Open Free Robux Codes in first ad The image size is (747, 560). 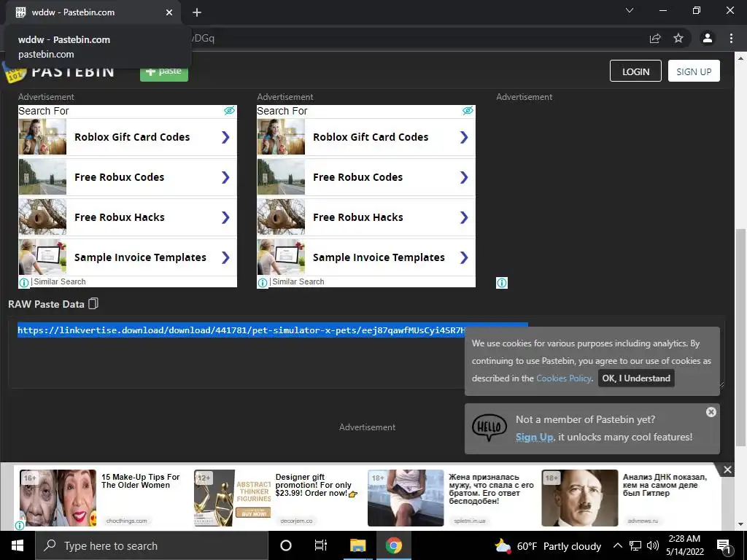(x=128, y=177)
